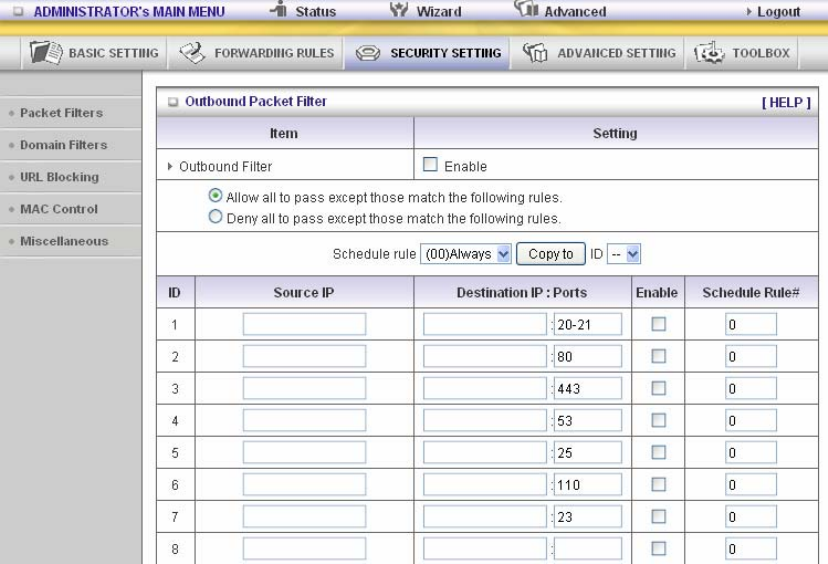
Task: Click the Destination IP : Ports header
Action: [522, 293]
